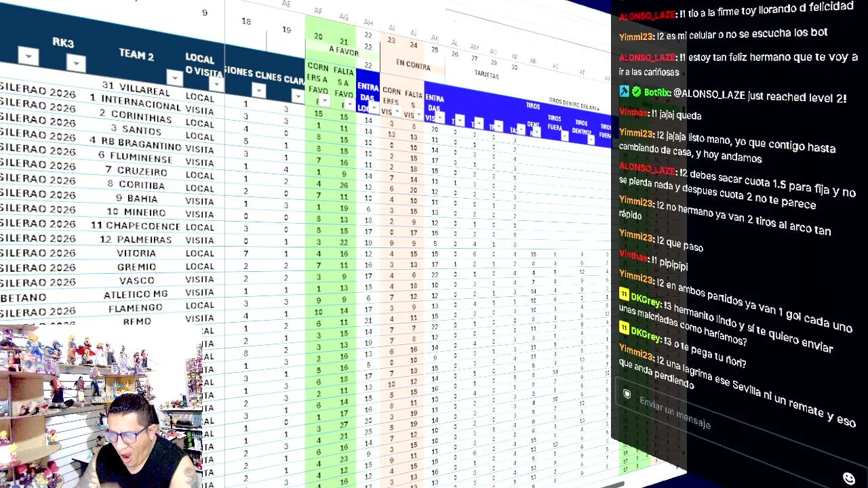Open the CORNERS VIS filter dropdown
Viewport: 868px width, 488px height.
(x=396, y=111)
